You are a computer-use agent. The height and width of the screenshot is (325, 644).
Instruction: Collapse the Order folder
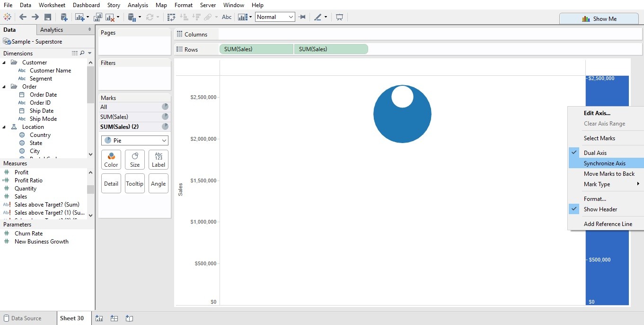(x=5, y=86)
